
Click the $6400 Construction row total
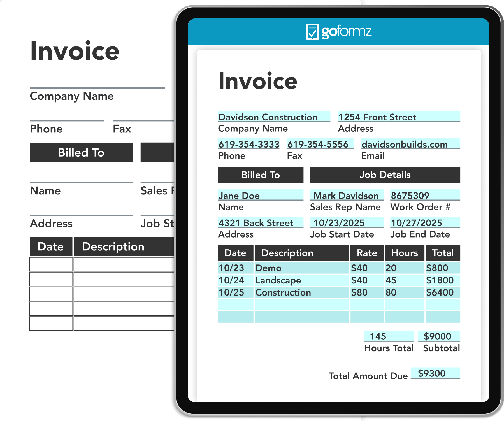tap(440, 292)
